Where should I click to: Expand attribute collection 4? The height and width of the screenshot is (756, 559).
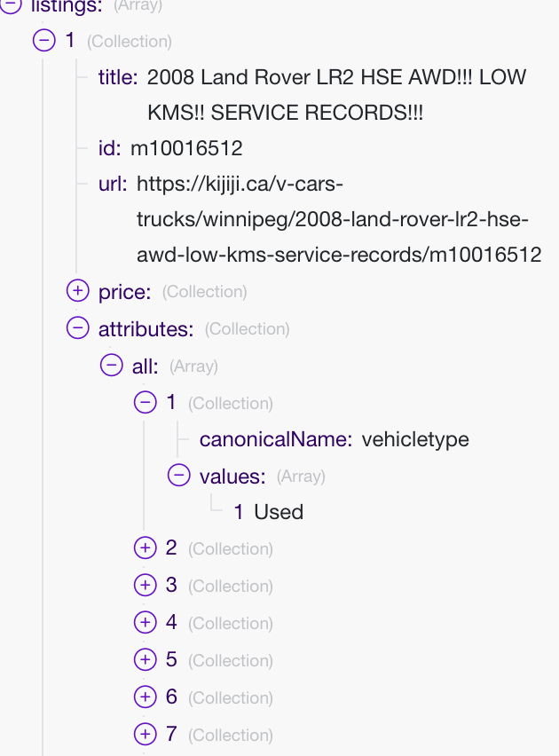click(x=146, y=623)
